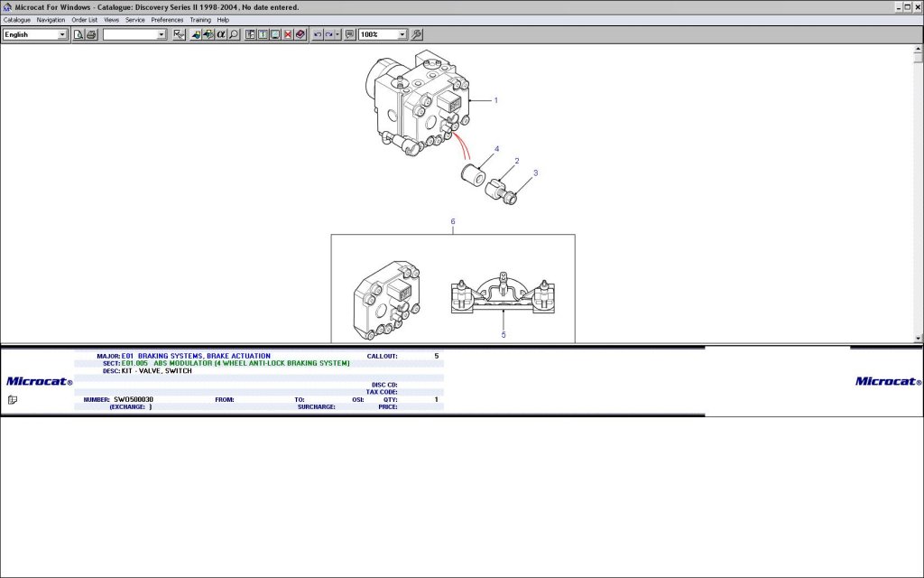Click the checkmark list toolbar icon
This screenshot has height=578, width=924.
(x=179, y=35)
